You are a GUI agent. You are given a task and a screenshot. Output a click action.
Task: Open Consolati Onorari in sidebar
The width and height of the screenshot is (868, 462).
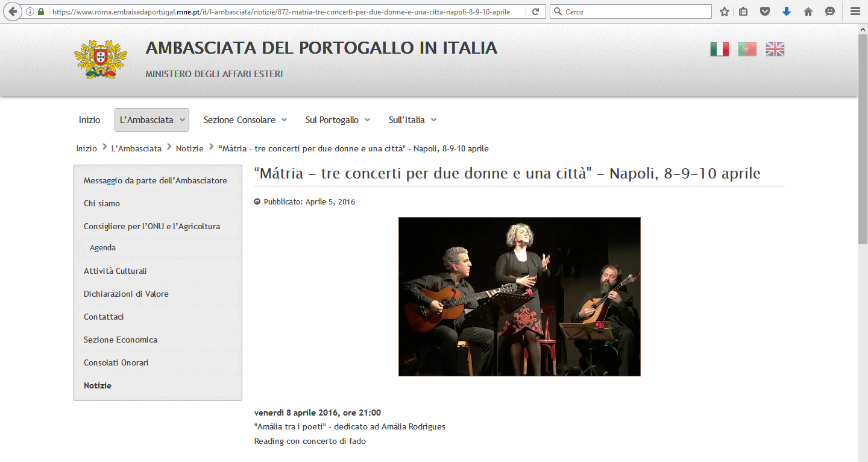click(116, 362)
